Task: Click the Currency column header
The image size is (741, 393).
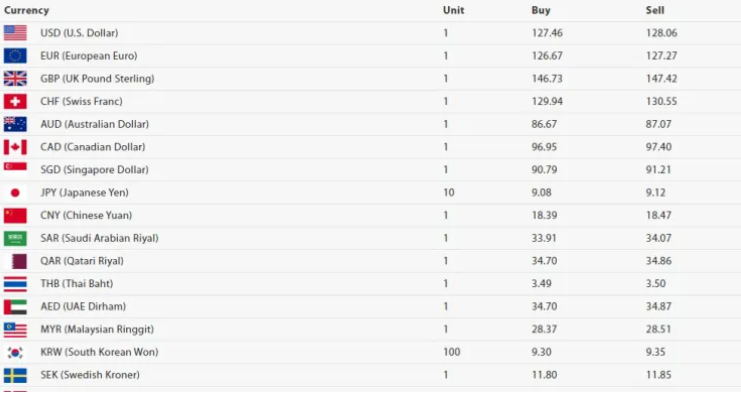Action: [x=26, y=10]
